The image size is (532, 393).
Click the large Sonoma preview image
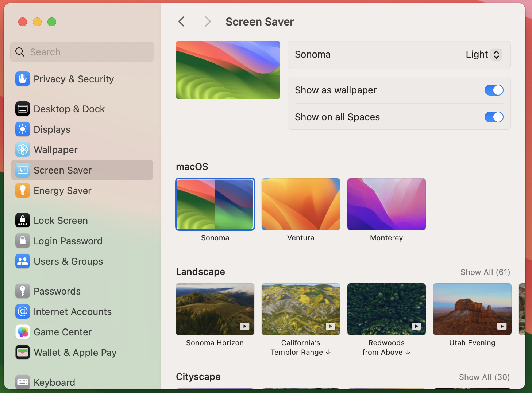point(228,70)
